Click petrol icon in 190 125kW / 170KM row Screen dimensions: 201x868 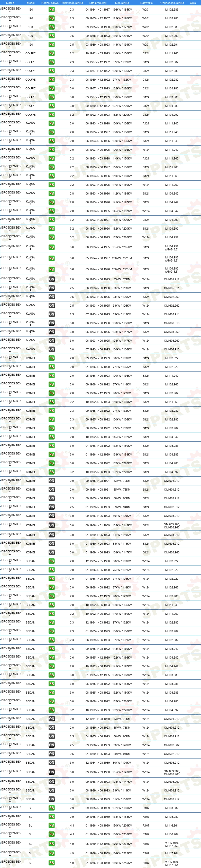tap(51, 18)
